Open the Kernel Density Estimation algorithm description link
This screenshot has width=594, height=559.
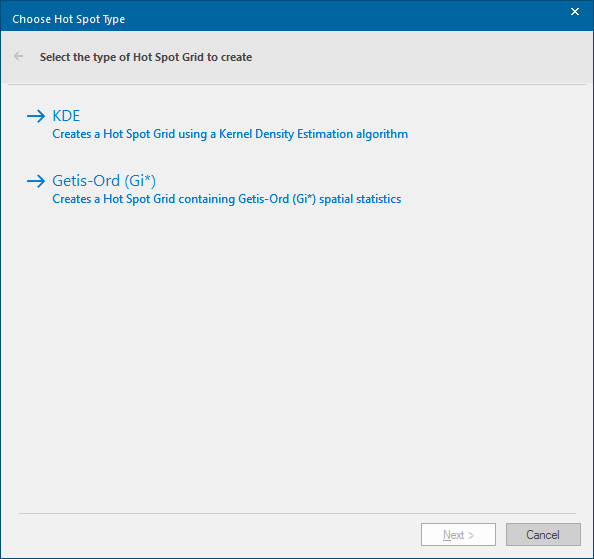(230, 134)
